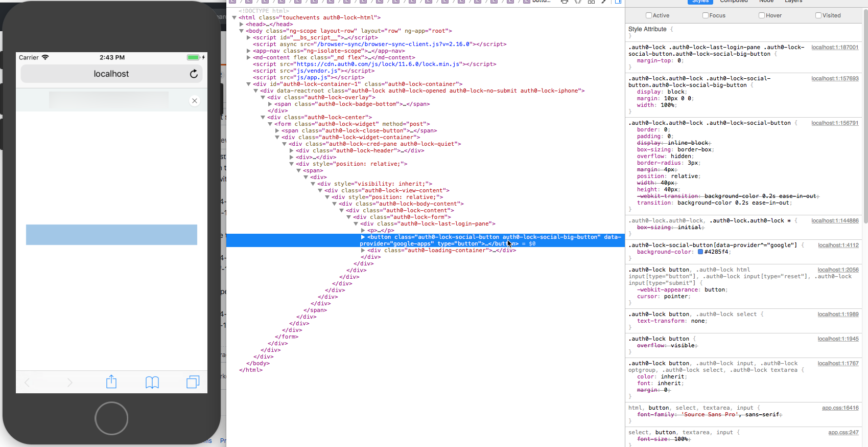The width and height of the screenshot is (868, 447).
Task: Tap the Safari forward arrow
Action: [x=70, y=383]
